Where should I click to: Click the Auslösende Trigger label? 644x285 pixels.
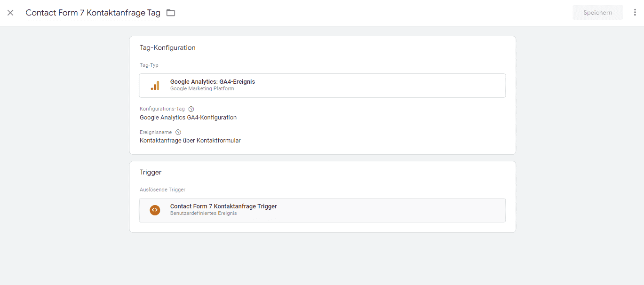tap(162, 190)
